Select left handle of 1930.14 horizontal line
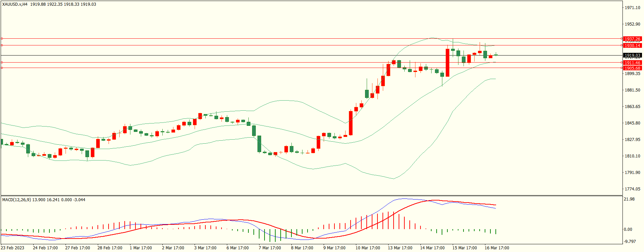Image resolution: width=644 pixels, height=252 pixels. pyautogui.click(x=2, y=45)
